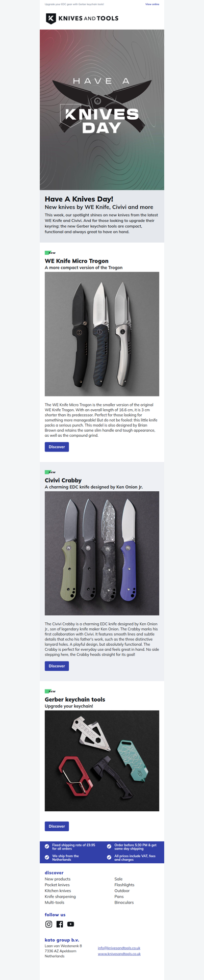Go to Flashlights footer link
This screenshot has height=980, width=204.
pyautogui.click(x=124, y=885)
